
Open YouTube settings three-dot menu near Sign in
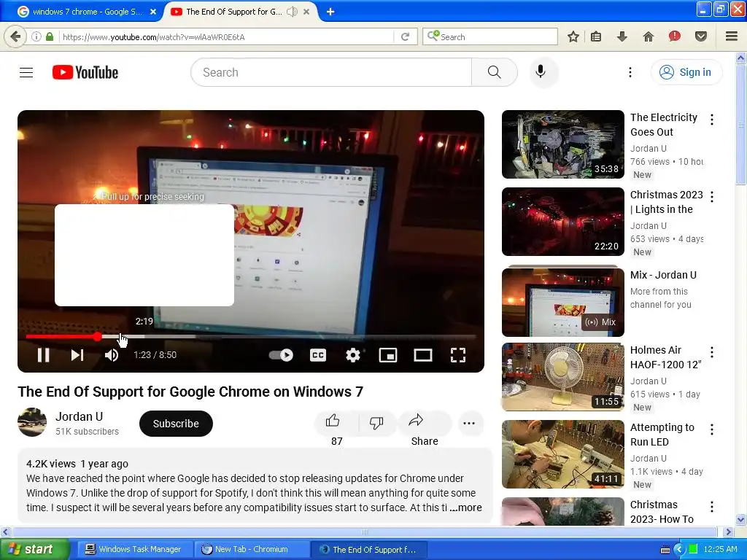(630, 72)
